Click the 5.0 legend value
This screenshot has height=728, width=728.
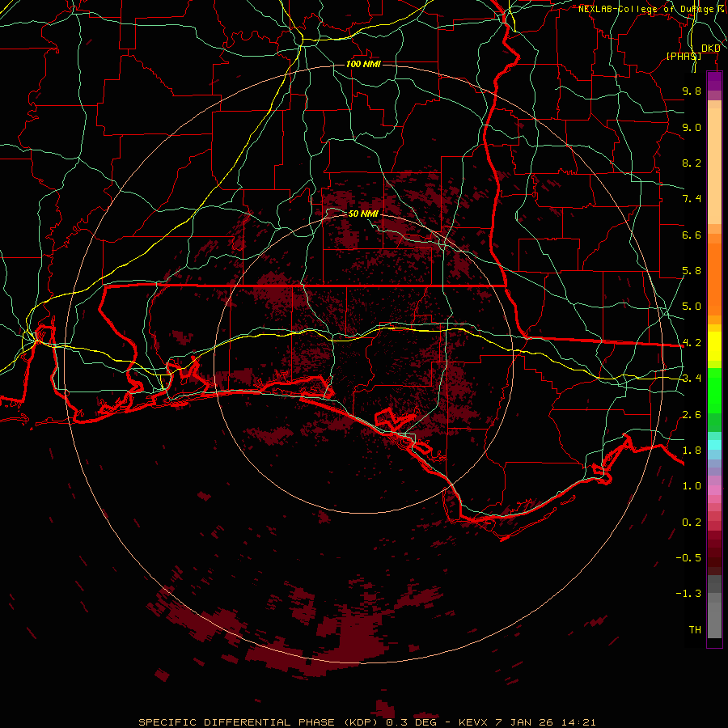pos(692,307)
